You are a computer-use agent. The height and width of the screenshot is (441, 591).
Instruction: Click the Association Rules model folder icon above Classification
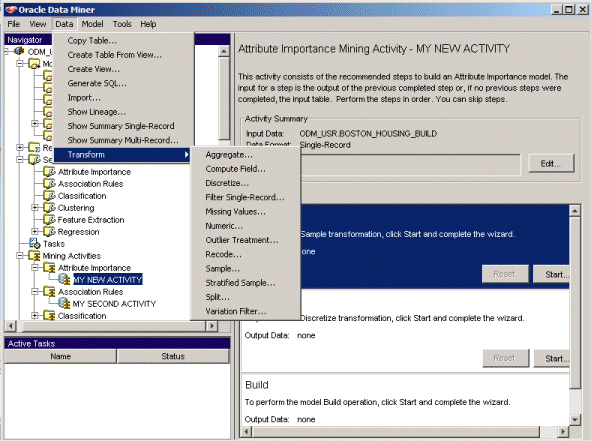[x=49, y=184]
